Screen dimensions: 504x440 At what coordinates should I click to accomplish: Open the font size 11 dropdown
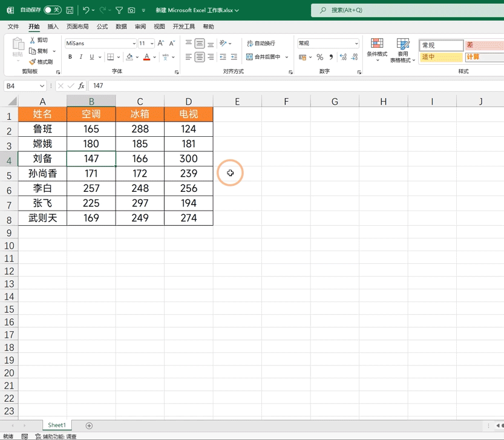coord(152,44)
